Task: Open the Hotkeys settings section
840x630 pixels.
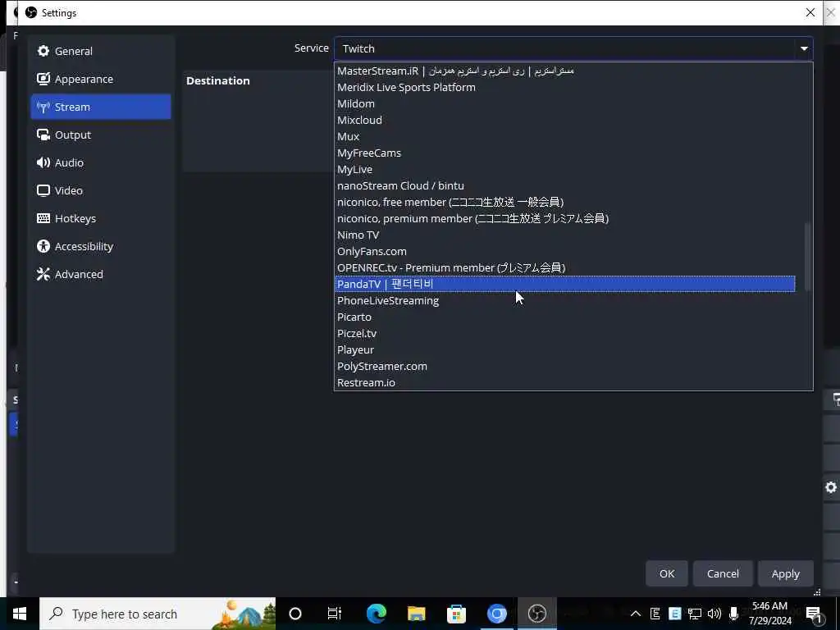Action: pyautogui.click(x=101, y=218)
